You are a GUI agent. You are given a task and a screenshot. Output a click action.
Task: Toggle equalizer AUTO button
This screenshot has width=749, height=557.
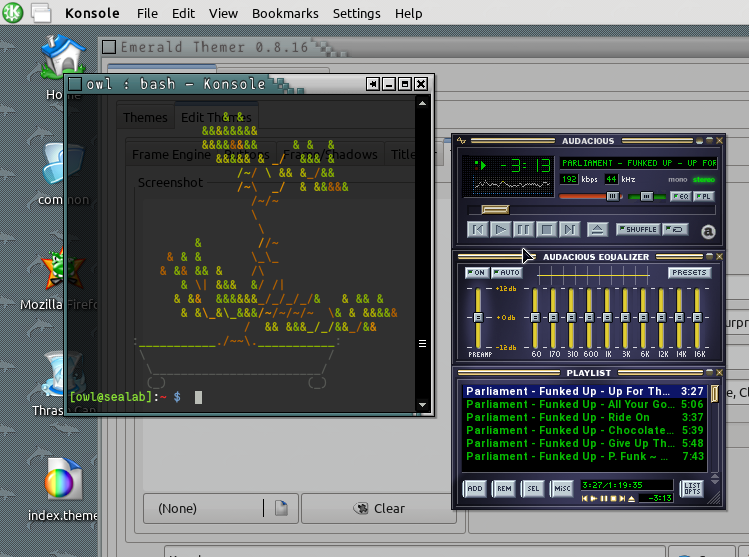point(507,272)
